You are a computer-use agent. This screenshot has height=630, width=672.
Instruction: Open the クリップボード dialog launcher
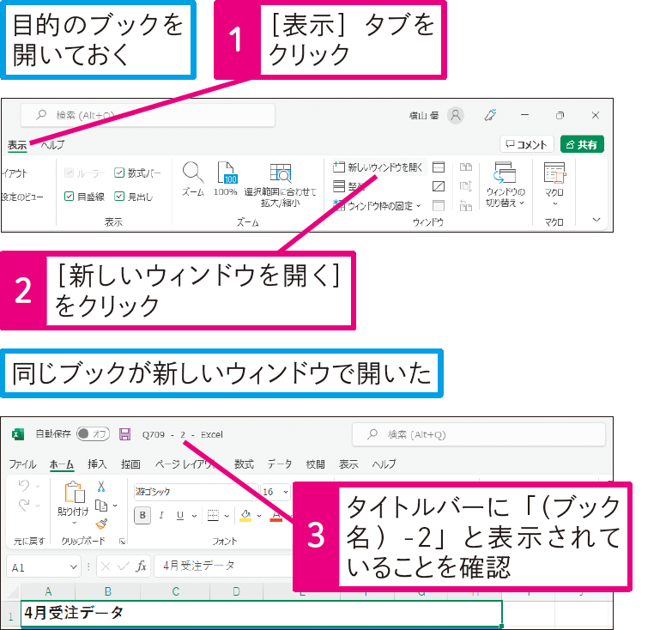(122, 542)
